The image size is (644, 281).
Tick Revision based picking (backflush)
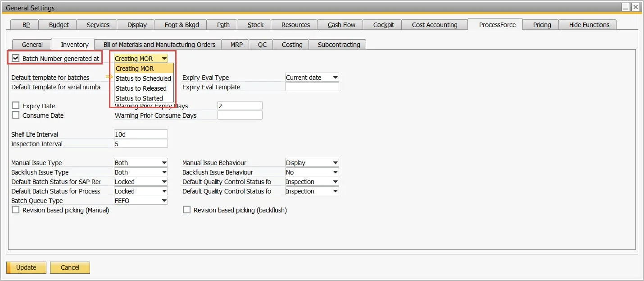(186, 210)
